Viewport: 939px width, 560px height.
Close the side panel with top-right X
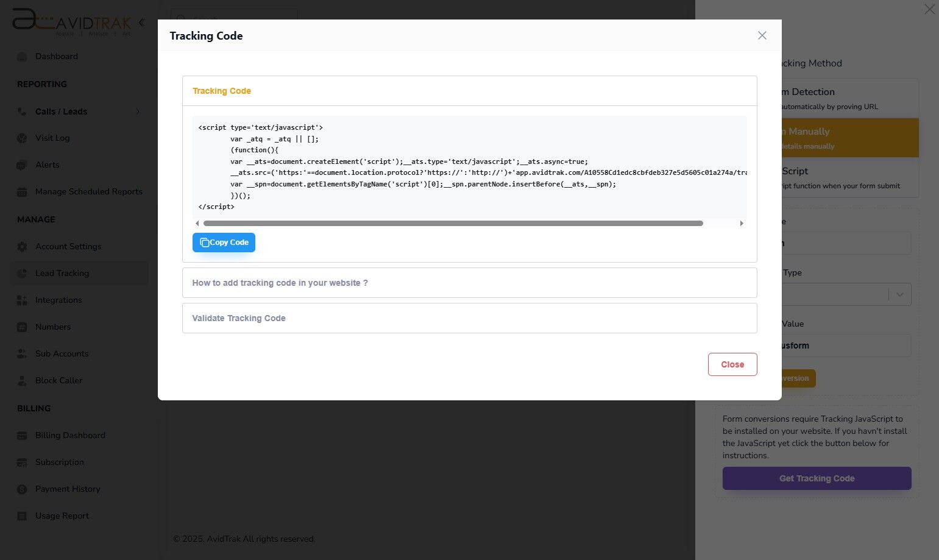[x=929, y=9]
